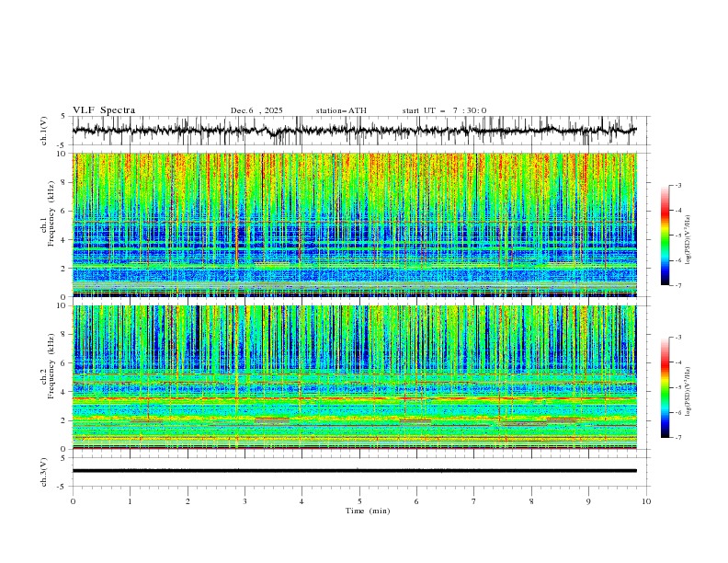The width and height of the screenshot is (728, 563).
Task: Click the ch.2 frequency axis "8" tick label
Action: tap(64, 335)
